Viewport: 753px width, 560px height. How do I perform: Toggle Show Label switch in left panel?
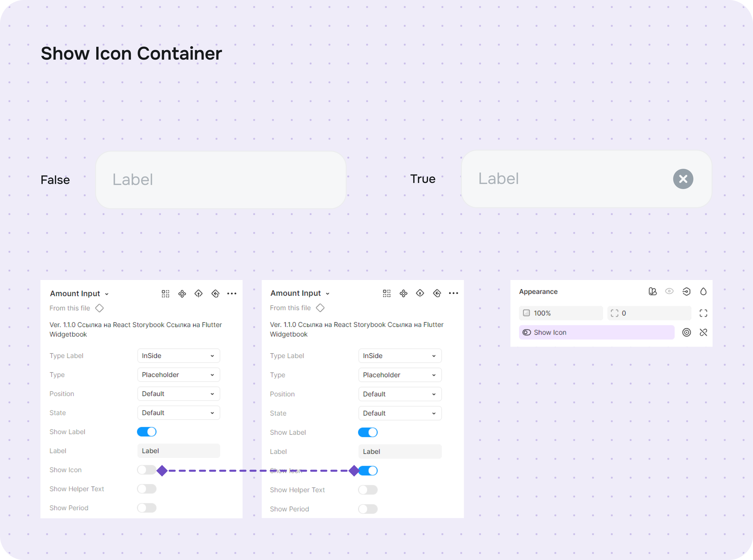[x=147, y=432]
